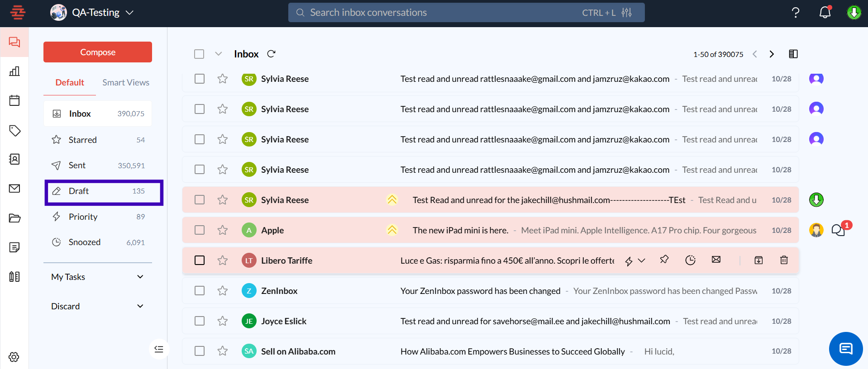Open the notifications bell
This screenshot has height=369, width=868.
[x=825, y=13]
